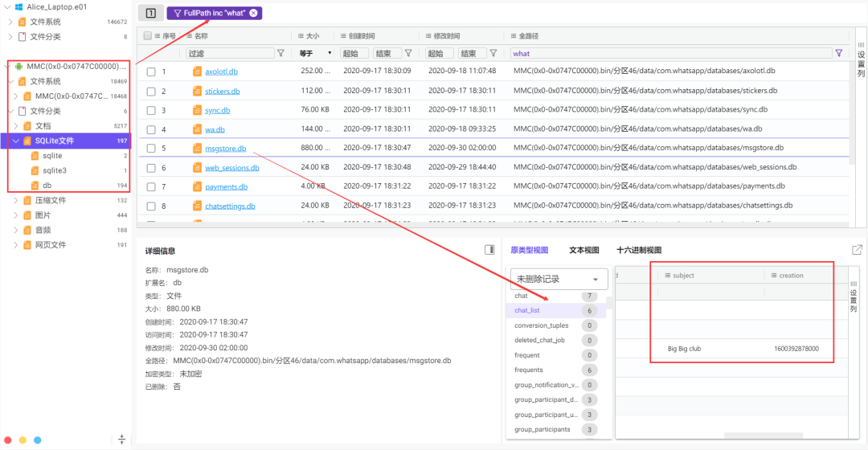Click the file icon of msgstore.db row
868x450 pixels.
coord(197,149)
